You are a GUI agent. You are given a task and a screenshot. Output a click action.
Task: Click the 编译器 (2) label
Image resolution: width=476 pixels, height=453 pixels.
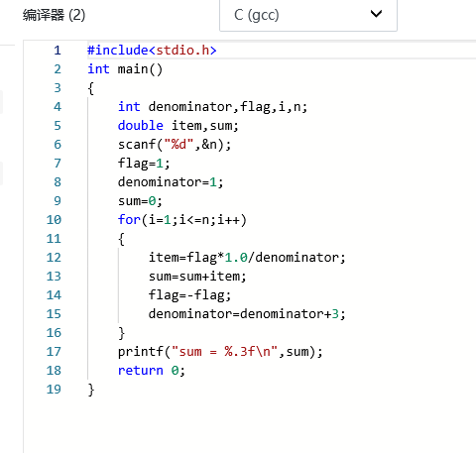(54, 15)
